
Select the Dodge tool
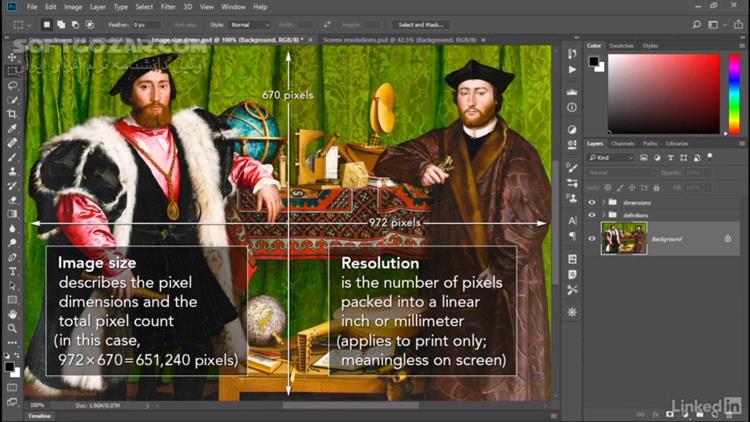(12, 243)
